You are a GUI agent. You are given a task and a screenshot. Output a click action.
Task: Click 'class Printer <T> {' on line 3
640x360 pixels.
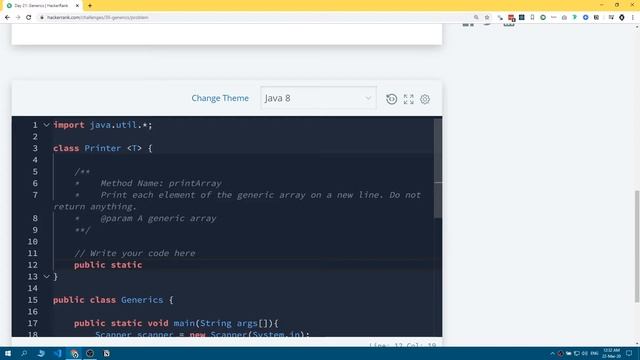tap(102, 148)
